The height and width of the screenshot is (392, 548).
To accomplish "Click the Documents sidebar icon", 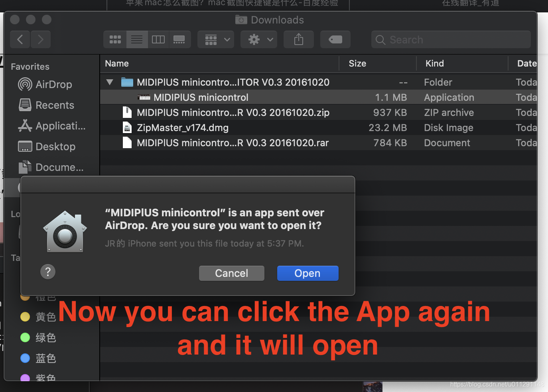I will click(x=25, y=167).
